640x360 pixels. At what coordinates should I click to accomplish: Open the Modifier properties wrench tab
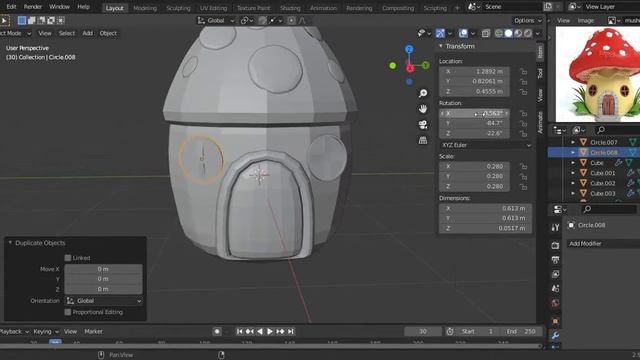555,336
